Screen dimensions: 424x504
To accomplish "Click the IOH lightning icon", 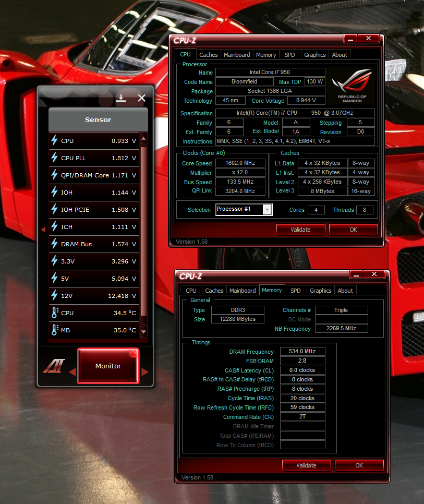I will (54, 192).
